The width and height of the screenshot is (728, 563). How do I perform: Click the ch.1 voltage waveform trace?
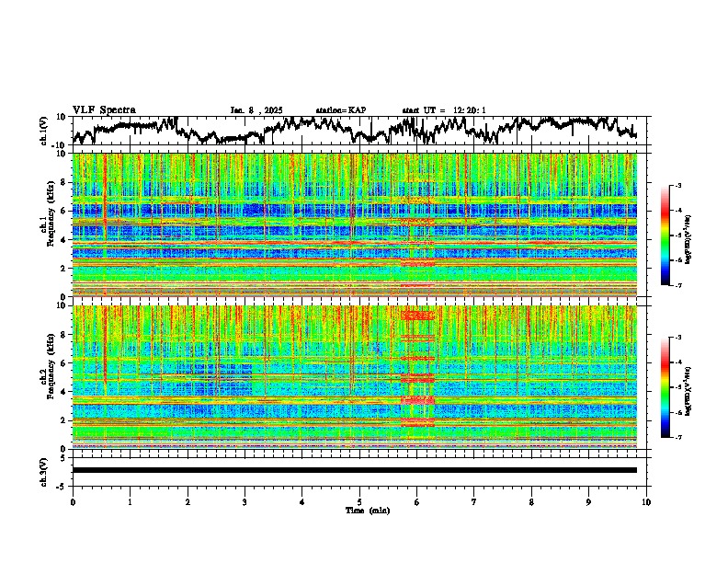(354, 130)
